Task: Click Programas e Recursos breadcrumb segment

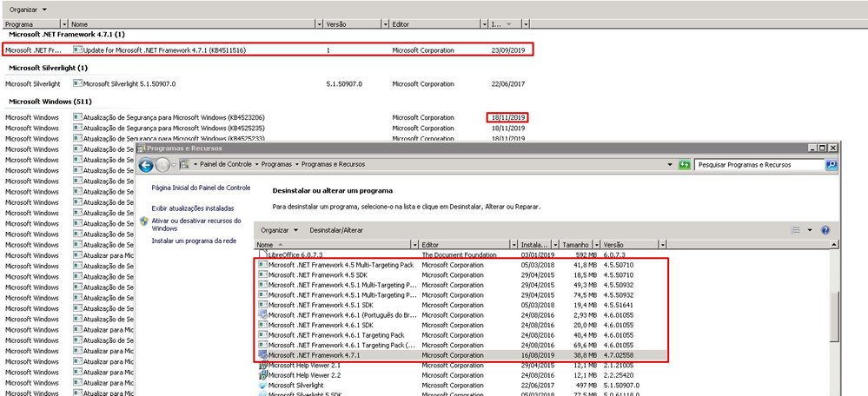Action: pos(334,164)
